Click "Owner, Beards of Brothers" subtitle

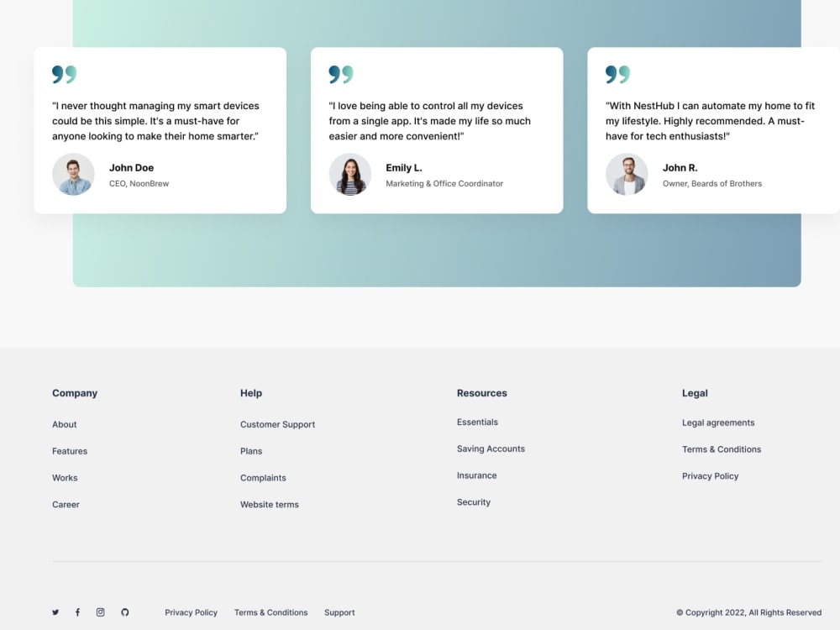pyautogui.click(x=712, y=184)
